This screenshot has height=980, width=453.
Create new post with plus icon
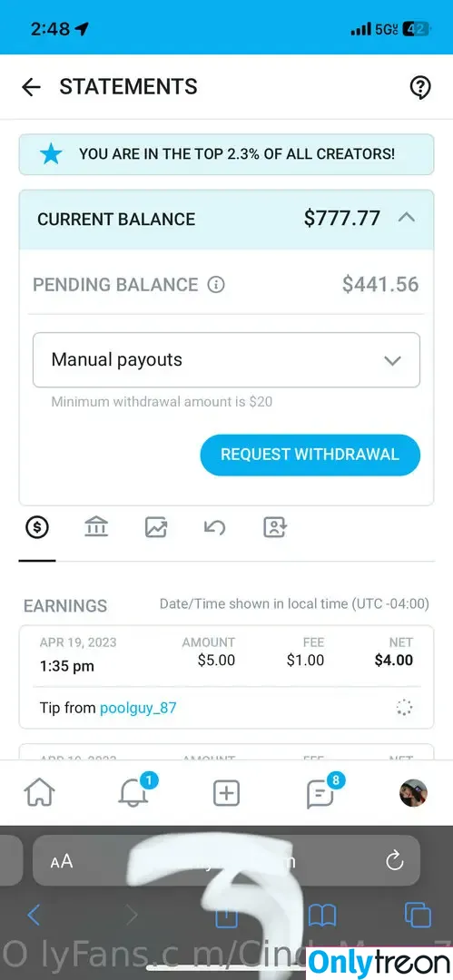[227, 794]
